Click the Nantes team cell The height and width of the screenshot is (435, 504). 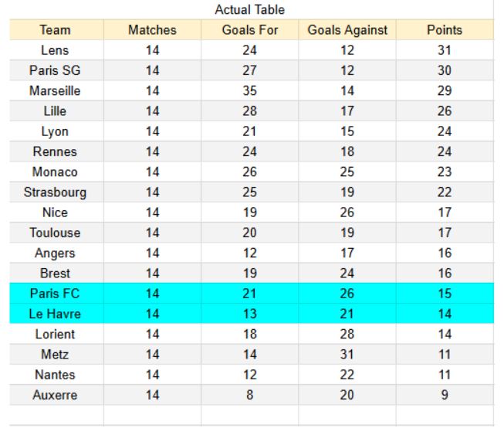coord(55,375)
